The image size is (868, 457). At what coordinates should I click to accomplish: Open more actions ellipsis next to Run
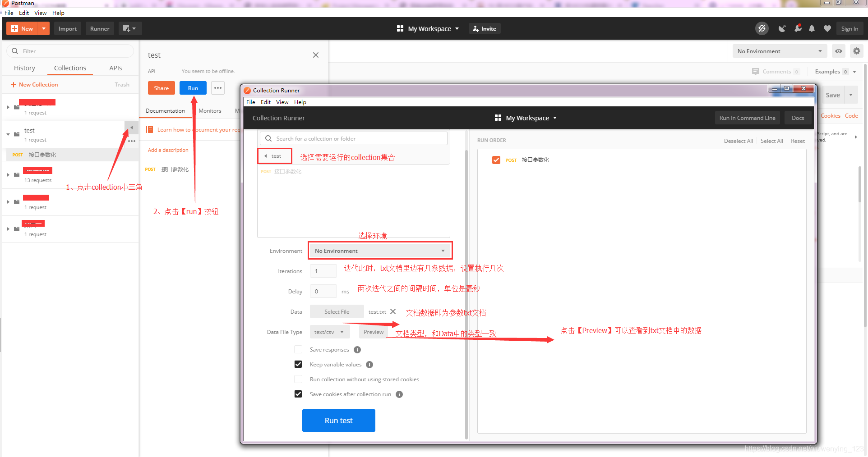click(218, 88)
